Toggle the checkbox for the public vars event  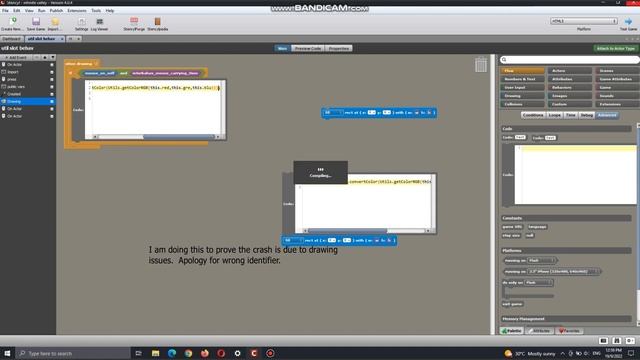52,87
